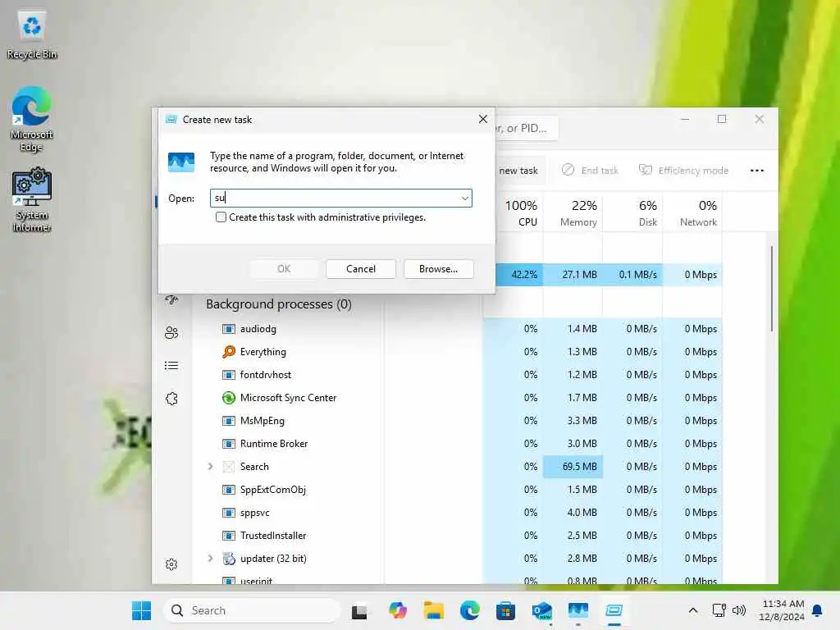
Task: Open the Recycle Bin desktop icon
Action: [x=32, y=34]
